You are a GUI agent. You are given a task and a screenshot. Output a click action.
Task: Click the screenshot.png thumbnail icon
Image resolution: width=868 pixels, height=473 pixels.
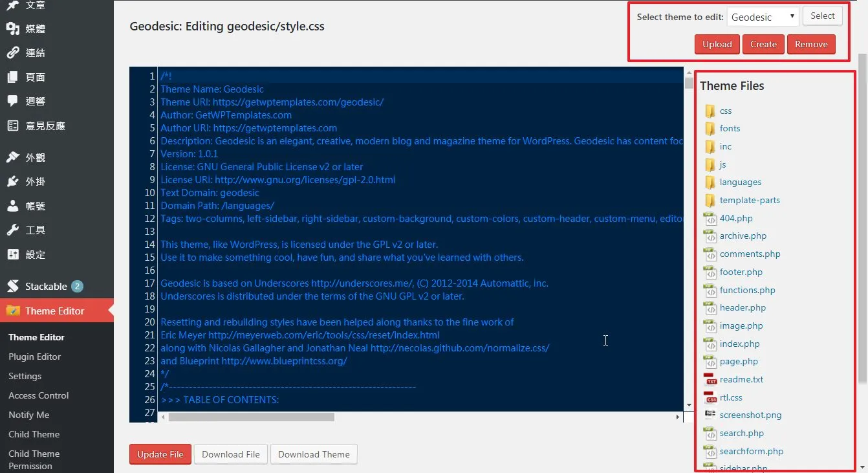tap(710, 415)
